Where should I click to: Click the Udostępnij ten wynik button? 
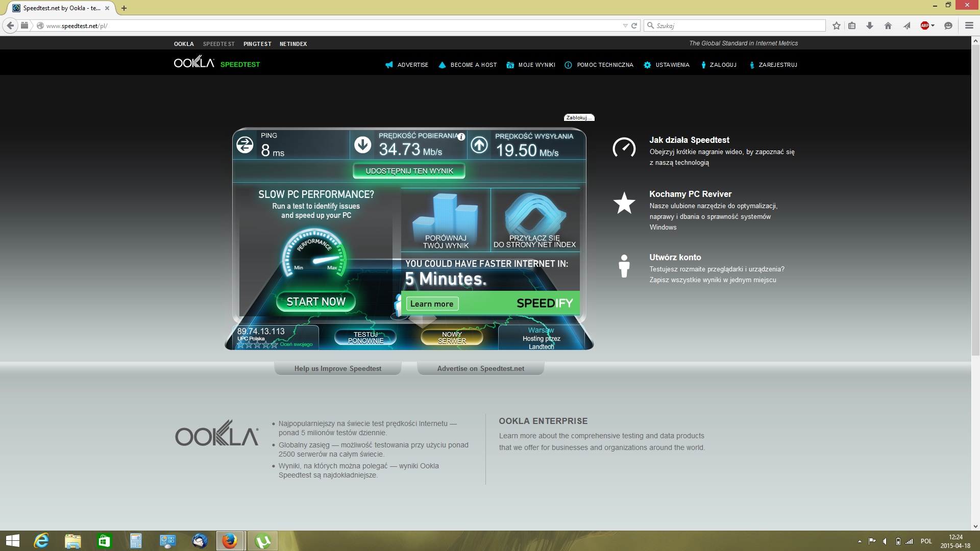coord(409,171)
